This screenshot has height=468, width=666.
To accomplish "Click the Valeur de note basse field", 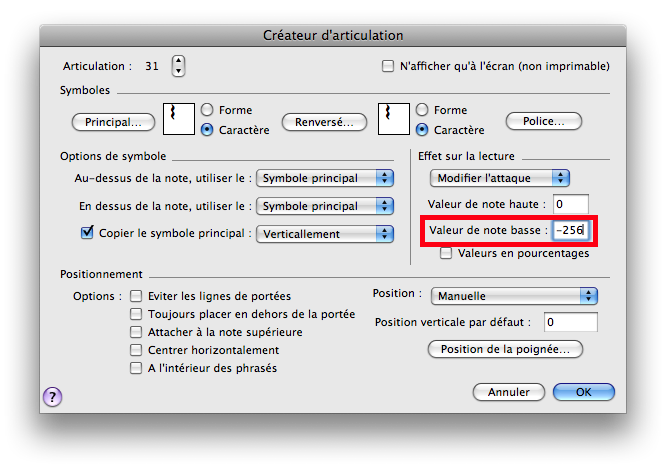I will coord(573,230).
